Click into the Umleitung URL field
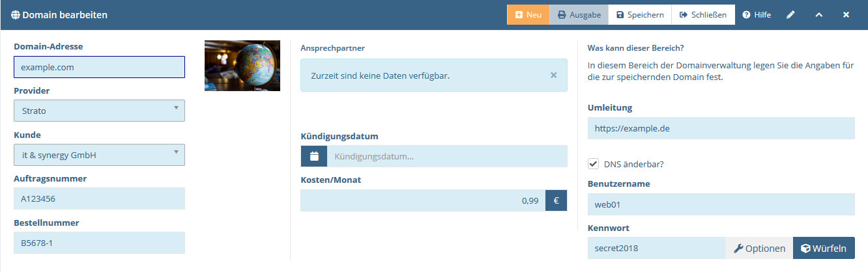 click(721, 128)
